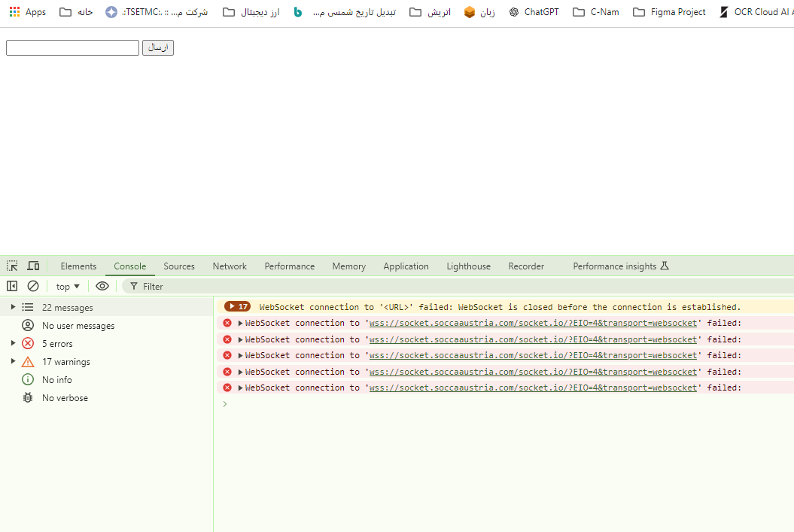Switch to the Console tab

point(129,266)
